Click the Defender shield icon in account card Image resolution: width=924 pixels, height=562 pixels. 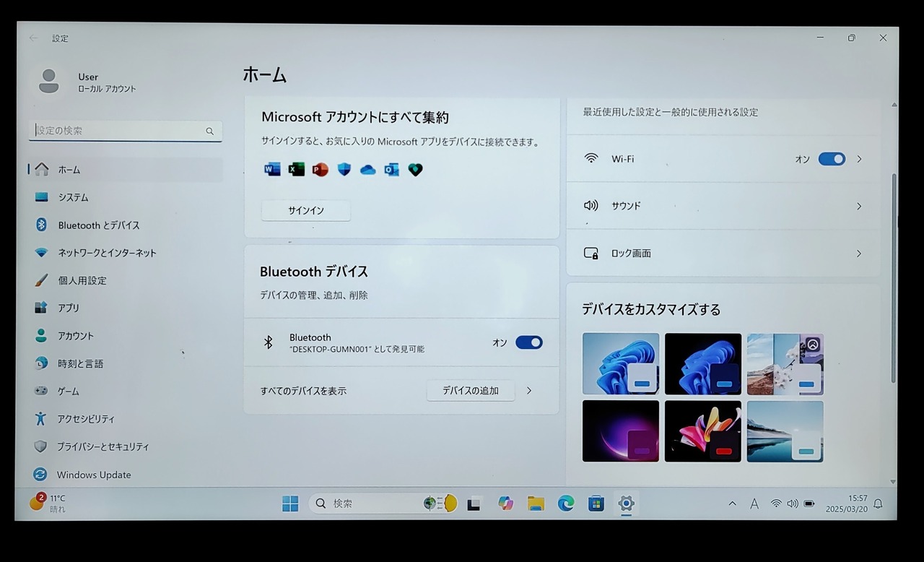click(344, 170)
